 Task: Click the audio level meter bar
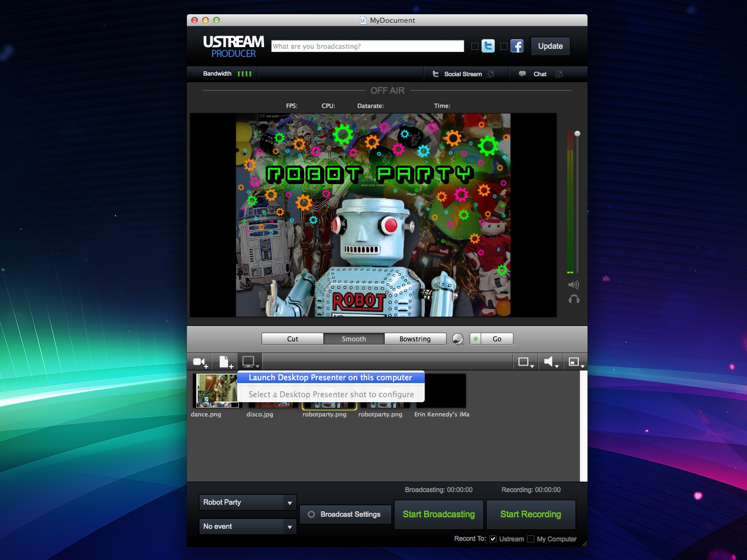coord(570,202)
